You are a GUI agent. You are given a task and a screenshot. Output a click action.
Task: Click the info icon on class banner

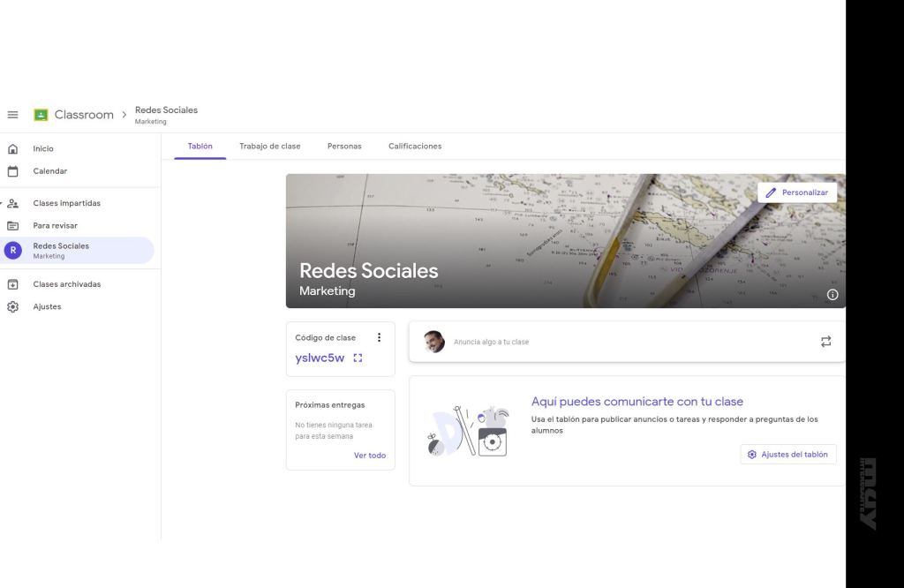click(x=832, y=295)
